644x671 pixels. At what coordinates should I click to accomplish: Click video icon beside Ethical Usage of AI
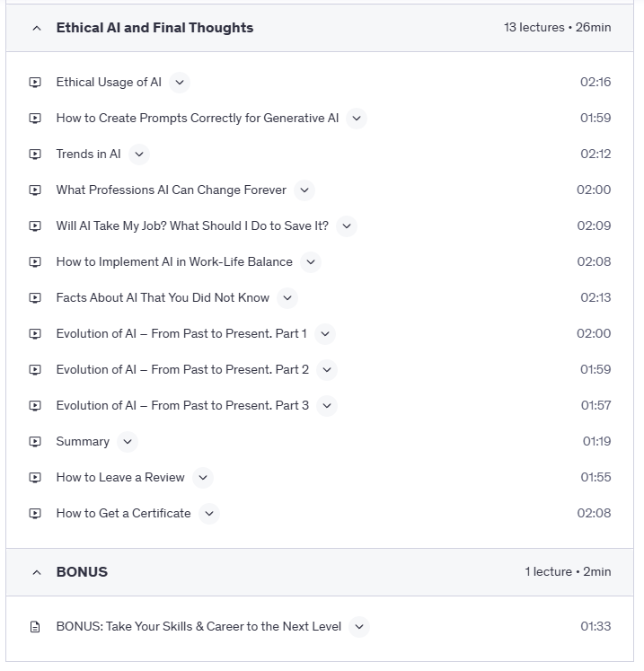(35, 83)
